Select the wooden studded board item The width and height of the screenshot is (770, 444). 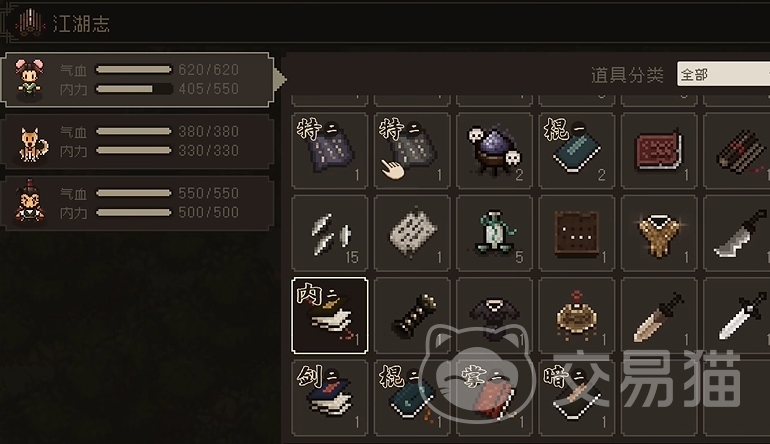[577, 233]
